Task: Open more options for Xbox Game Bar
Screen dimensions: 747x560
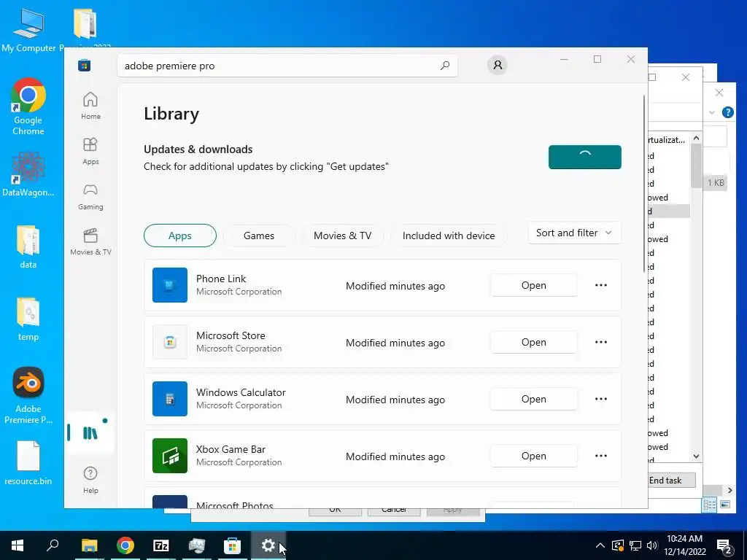Action: (x=601, y=456)
